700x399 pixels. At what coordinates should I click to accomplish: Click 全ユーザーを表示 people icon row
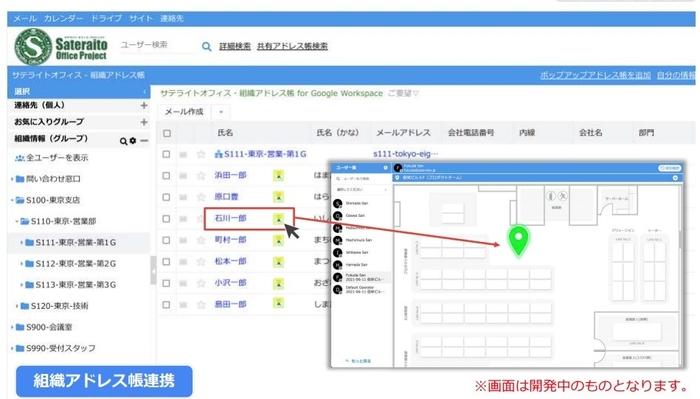click(x=52, y=158)
